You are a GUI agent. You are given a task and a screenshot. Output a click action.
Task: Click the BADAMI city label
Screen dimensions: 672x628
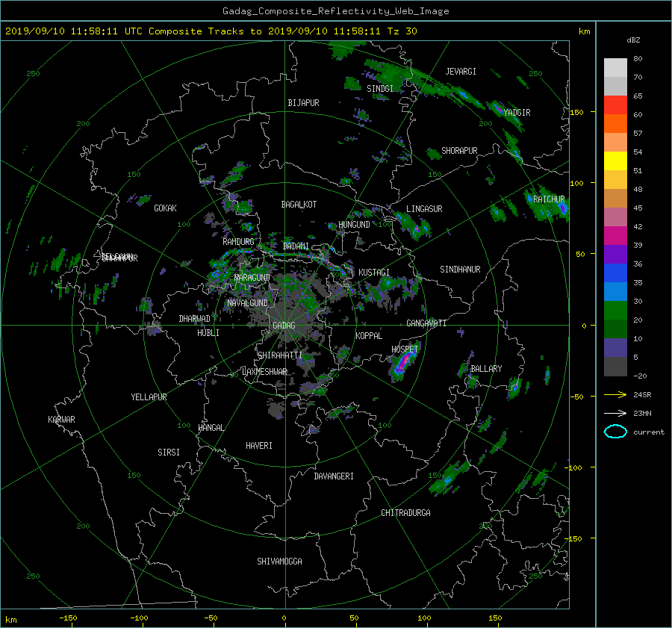pyautogui.click(x=296, y=246)
